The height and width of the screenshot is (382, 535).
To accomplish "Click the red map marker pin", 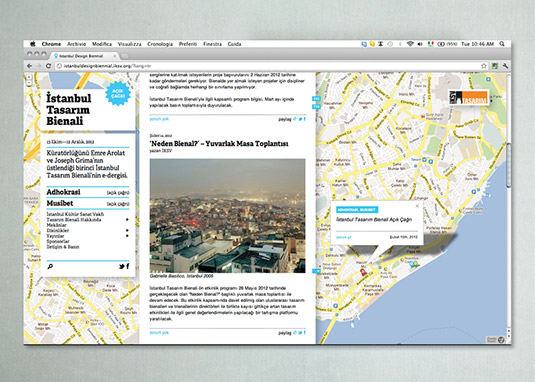I will (x=363, y=272).
